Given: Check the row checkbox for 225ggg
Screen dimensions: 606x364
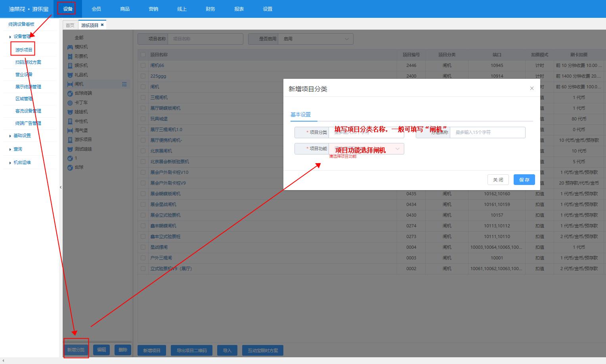Looking at the screenshot, I should point(143,76).
